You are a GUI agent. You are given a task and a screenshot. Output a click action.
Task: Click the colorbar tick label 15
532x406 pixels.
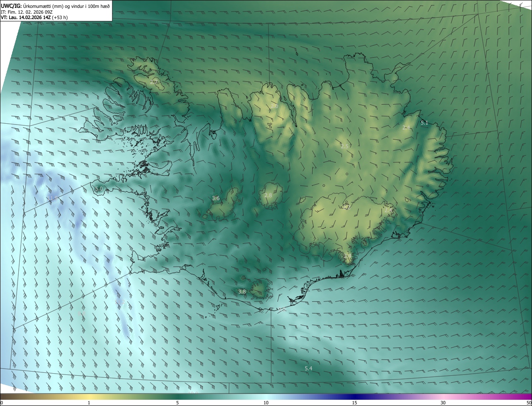coord(355,403)
